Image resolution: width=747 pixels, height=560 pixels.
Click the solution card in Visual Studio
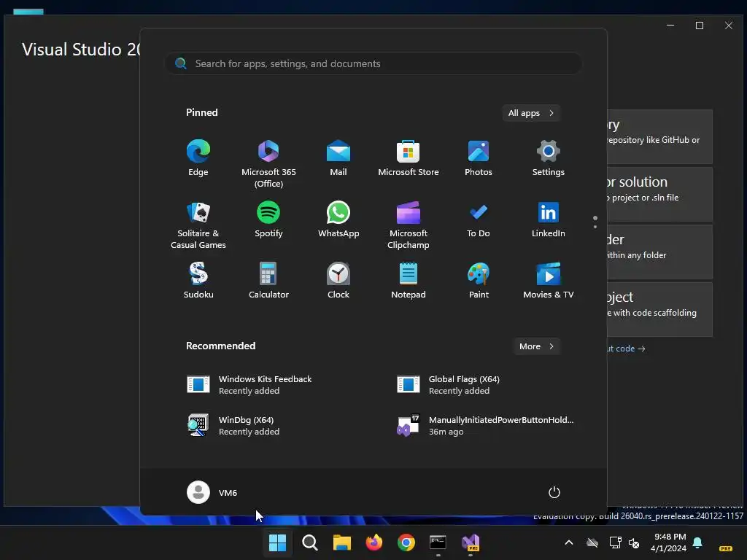click(659, 194)
